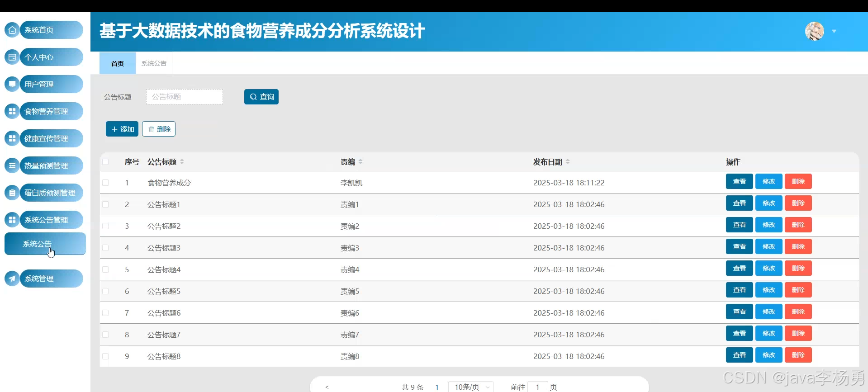Expand the 健康宣传管理 menu
Viewport: 868px width, 392px height.
(x=51, y=138)
